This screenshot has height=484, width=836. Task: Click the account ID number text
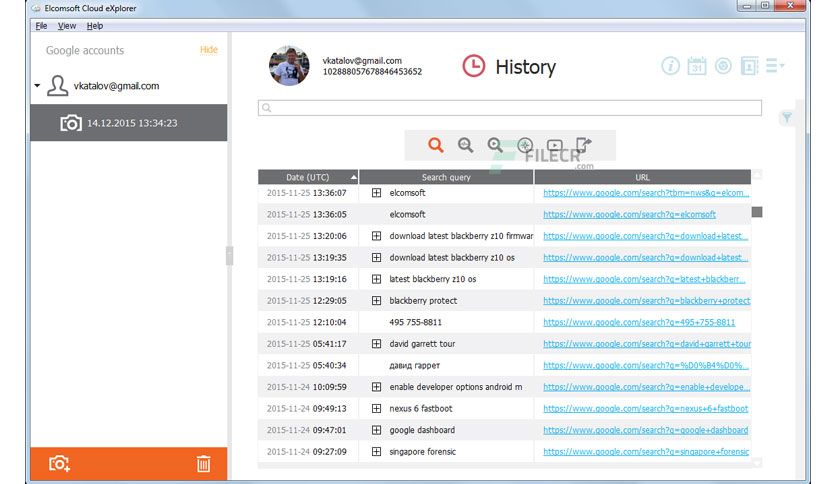pos(372,71)
